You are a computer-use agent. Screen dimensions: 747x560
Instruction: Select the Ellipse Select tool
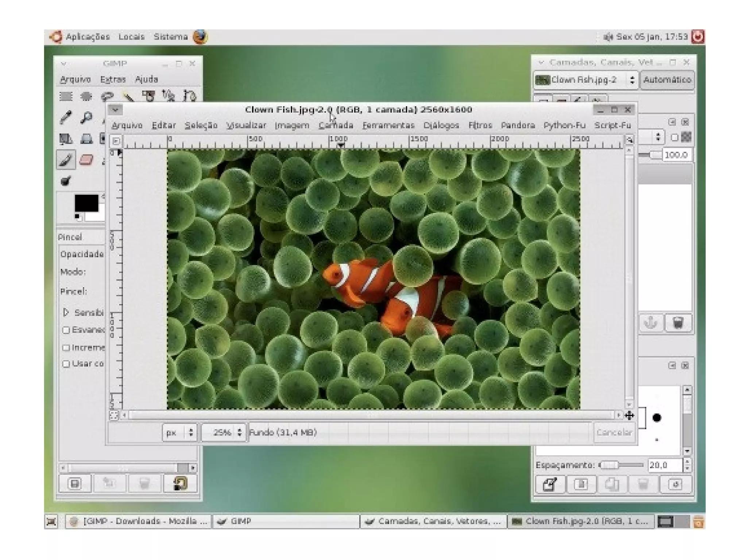(x=86, y=96)
